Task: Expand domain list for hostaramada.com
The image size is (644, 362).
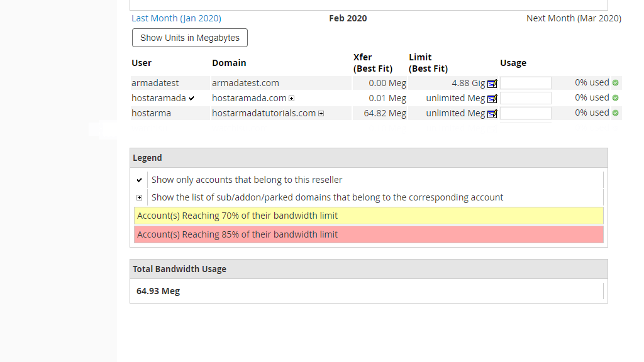Action: coord(291,99)
